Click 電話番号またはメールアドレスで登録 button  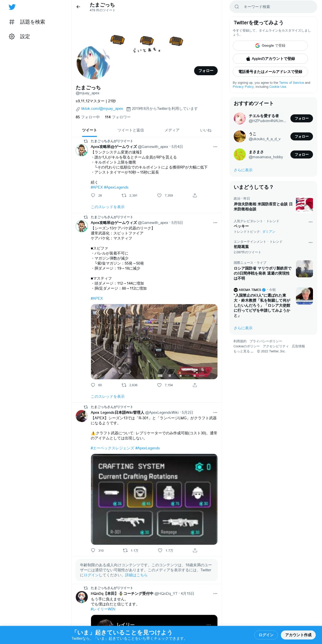coord(270,72)
